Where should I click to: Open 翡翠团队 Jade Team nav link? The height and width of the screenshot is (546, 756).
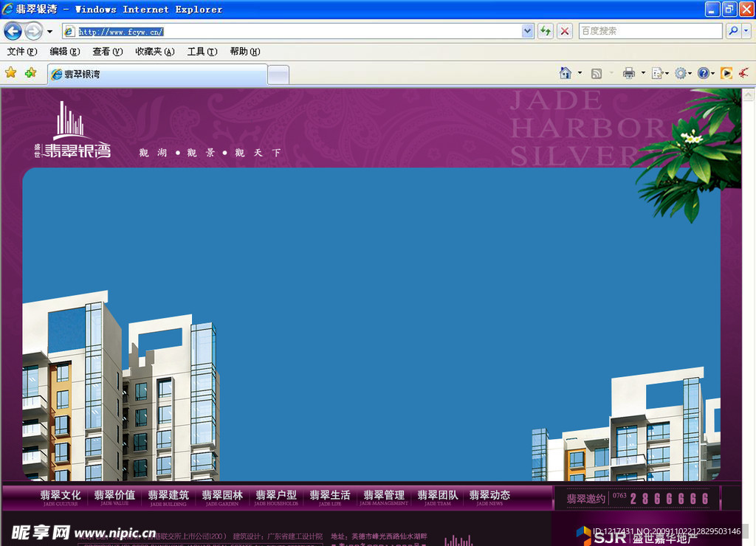tap(438, 498)
